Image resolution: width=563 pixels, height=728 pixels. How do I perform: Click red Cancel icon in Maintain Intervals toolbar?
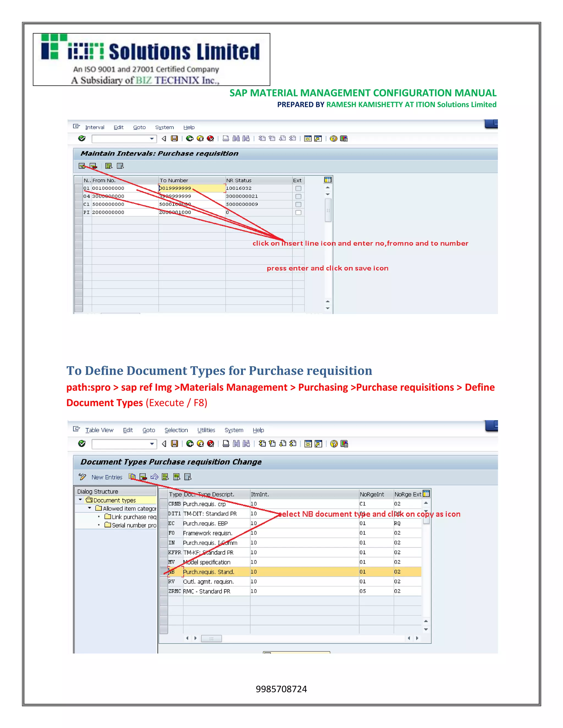[210, 138]
